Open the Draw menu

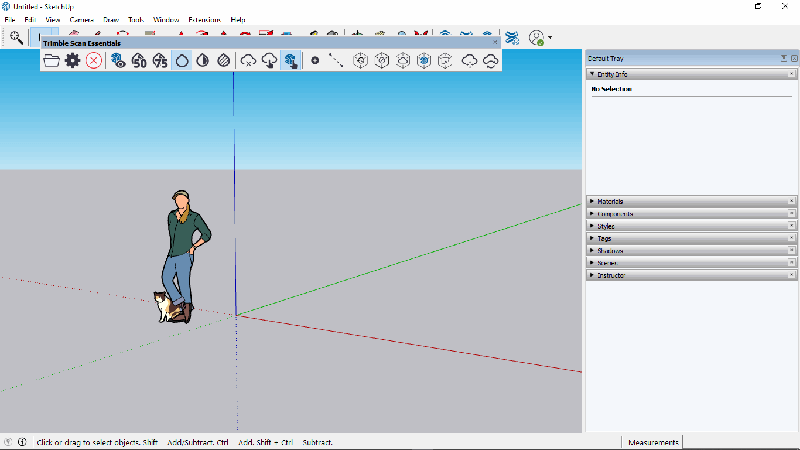tap(111, 19)
